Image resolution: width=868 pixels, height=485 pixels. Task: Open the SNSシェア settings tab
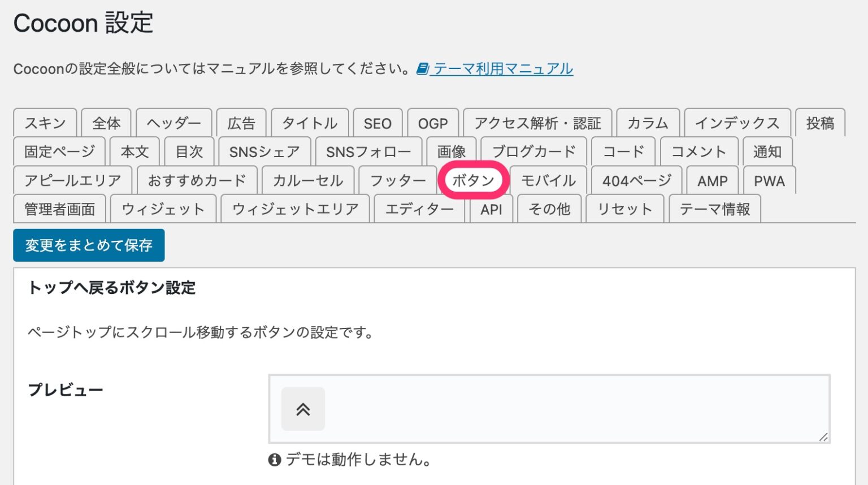tap(263, 151)
